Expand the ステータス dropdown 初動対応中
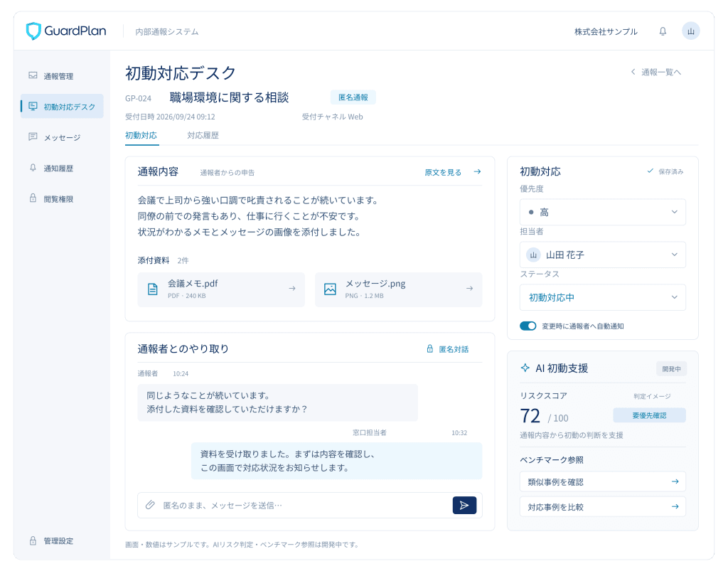The image size is (728, 571). point(603,297)
